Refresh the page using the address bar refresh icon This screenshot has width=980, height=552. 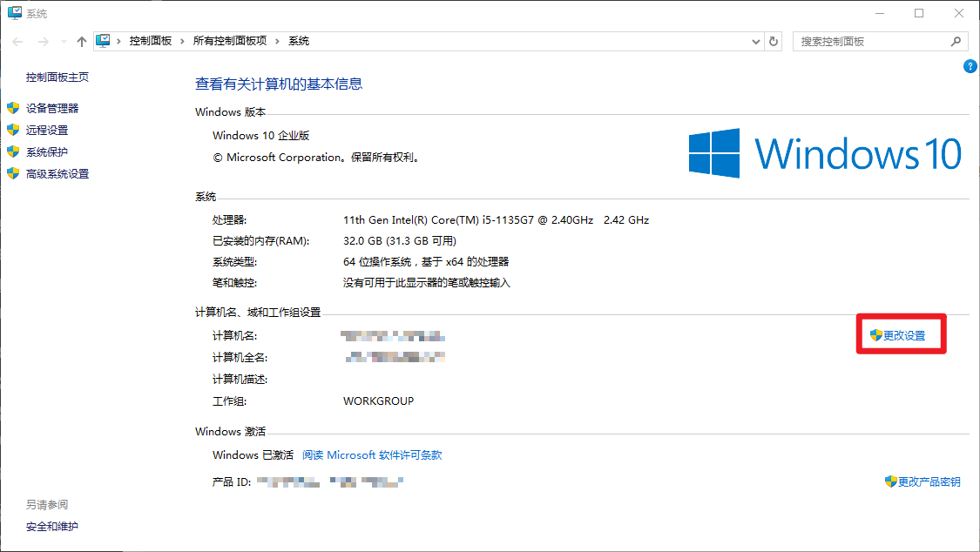pyautogui.click(x=774, y=41)
